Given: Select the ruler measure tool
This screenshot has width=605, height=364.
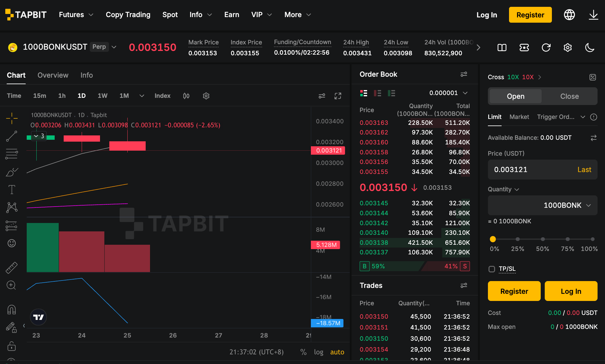Looking at the screenshot, I should (12, 267).
